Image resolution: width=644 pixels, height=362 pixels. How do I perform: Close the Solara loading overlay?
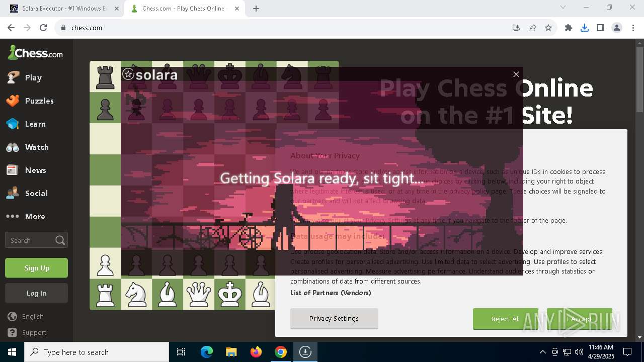coord(516,74)
